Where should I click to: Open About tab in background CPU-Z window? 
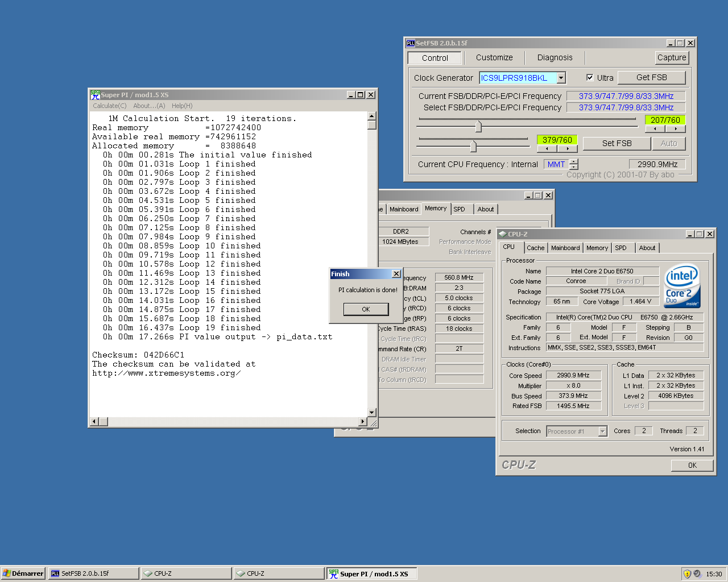pyautogui.click(x=486, y=209)
